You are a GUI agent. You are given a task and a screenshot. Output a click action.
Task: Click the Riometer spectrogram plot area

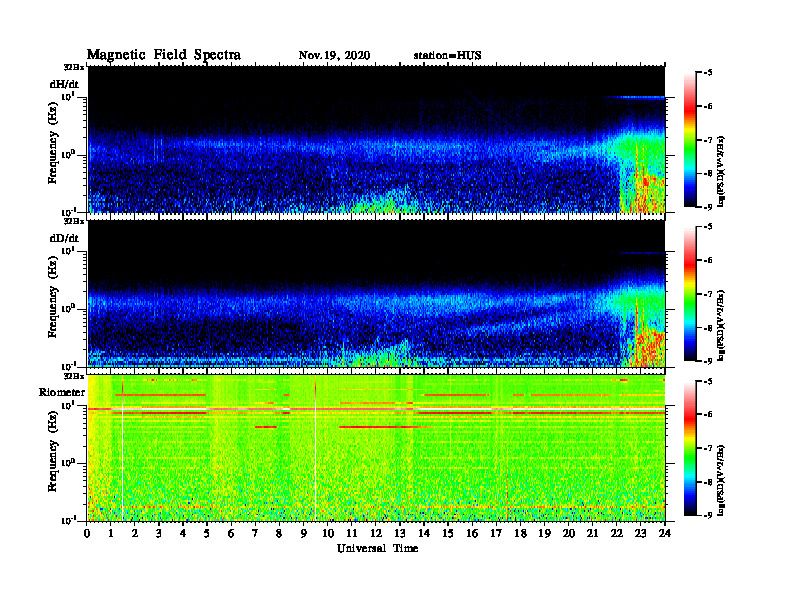click(x=376, y=448)
